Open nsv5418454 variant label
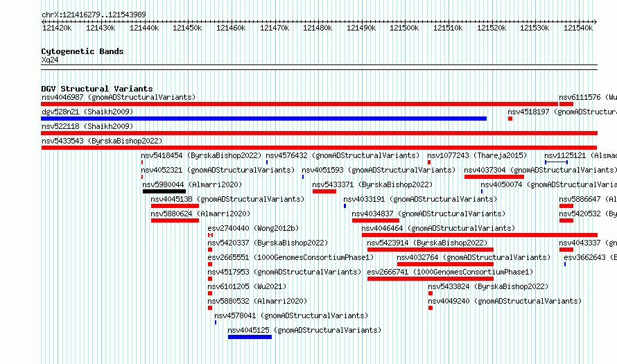The width and height of the screenshot is (617, 364). click(201, 155)
